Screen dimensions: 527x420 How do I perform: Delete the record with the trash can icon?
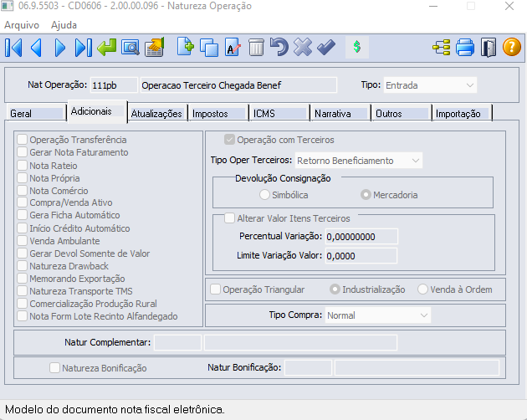click(x=256, y=48)
